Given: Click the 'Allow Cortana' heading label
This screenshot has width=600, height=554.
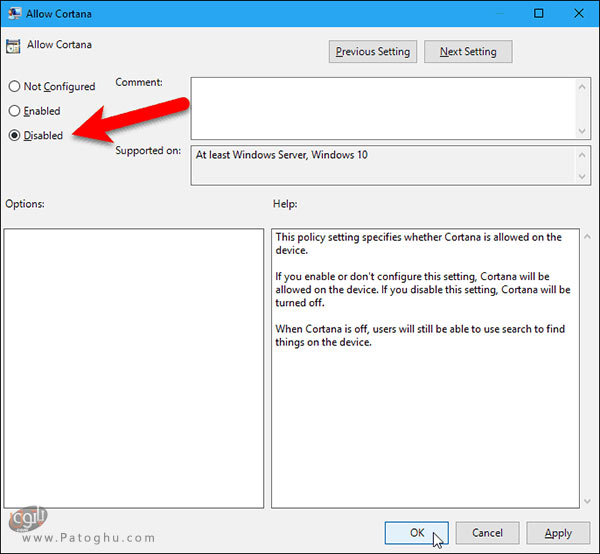Looking at the screenshot, I should pyautogui.click(x=59, y=45).
